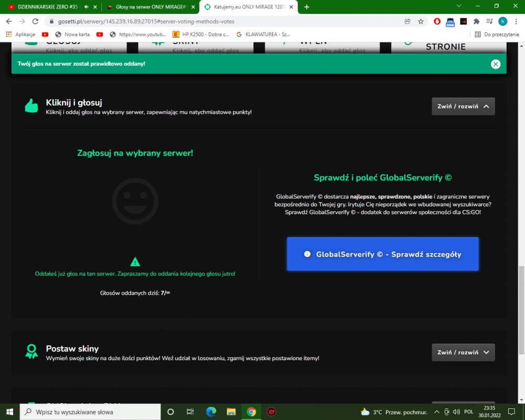Open the https://www.youtub... bookmark
525x420 pixels.
tap(138, 34)
